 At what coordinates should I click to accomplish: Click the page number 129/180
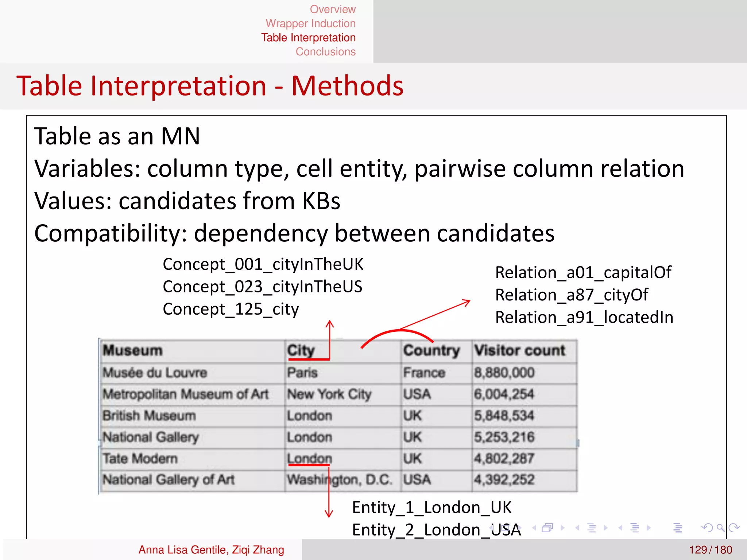pos(711,549)
